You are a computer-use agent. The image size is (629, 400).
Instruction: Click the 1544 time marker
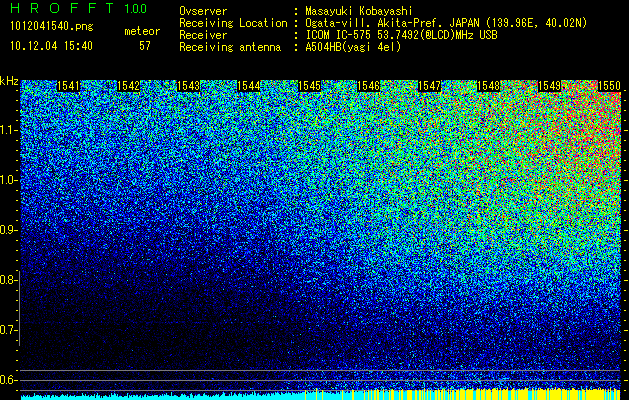pyautogui.click(x=249, y=86)
